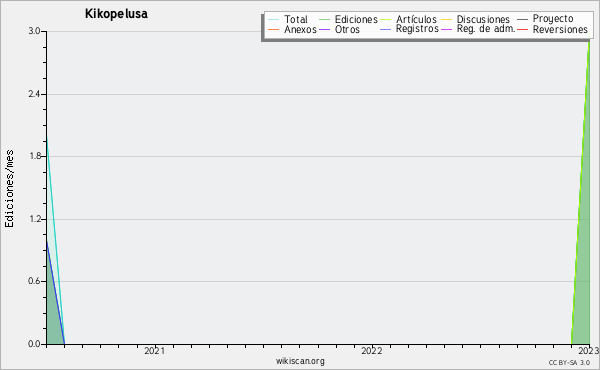This screenshot has width=600, height=370.
Task: Click the Anexos legend entry
Action: pos(292,29)
